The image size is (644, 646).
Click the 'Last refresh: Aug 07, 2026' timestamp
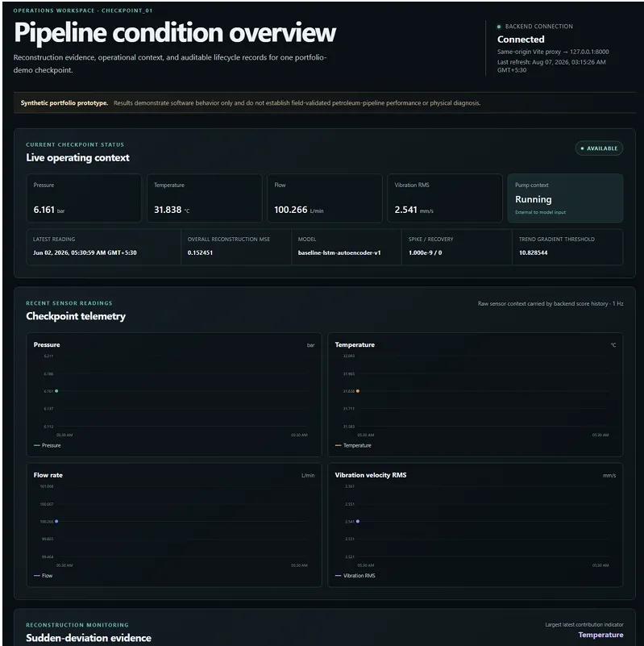pyautogui.click(x=551, y=66)
